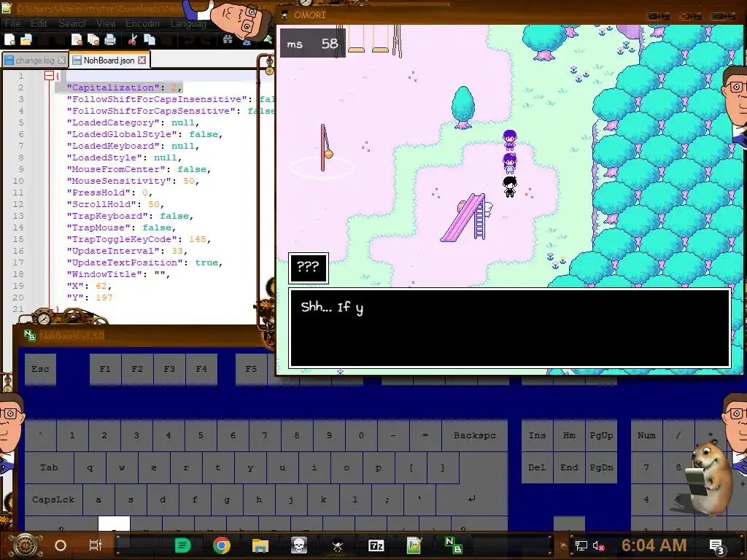Image resolution: width=747 pixels, height=560 pixels.
Task: Click the y key on NohBoard
Action: (250, 467)
